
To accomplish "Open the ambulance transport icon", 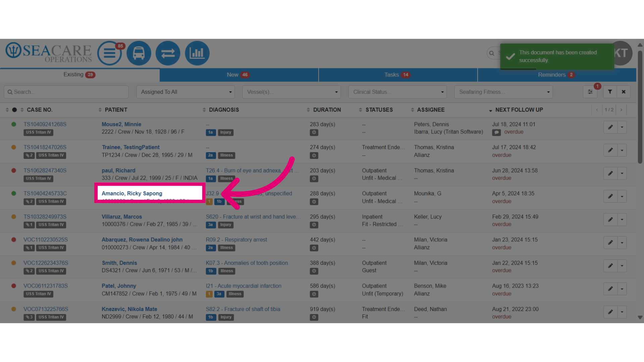I will point(139,53).
